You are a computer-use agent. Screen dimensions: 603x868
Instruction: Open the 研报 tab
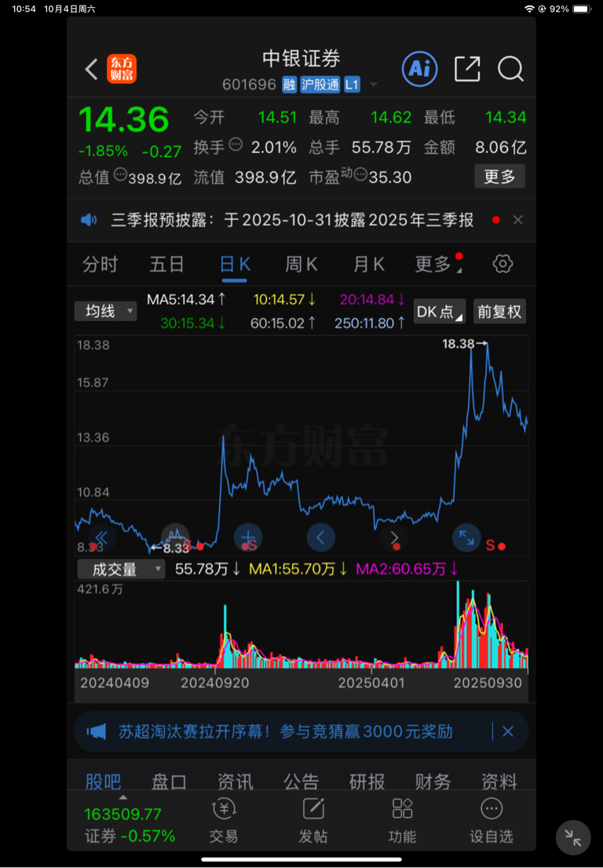[x=367, y=781]
